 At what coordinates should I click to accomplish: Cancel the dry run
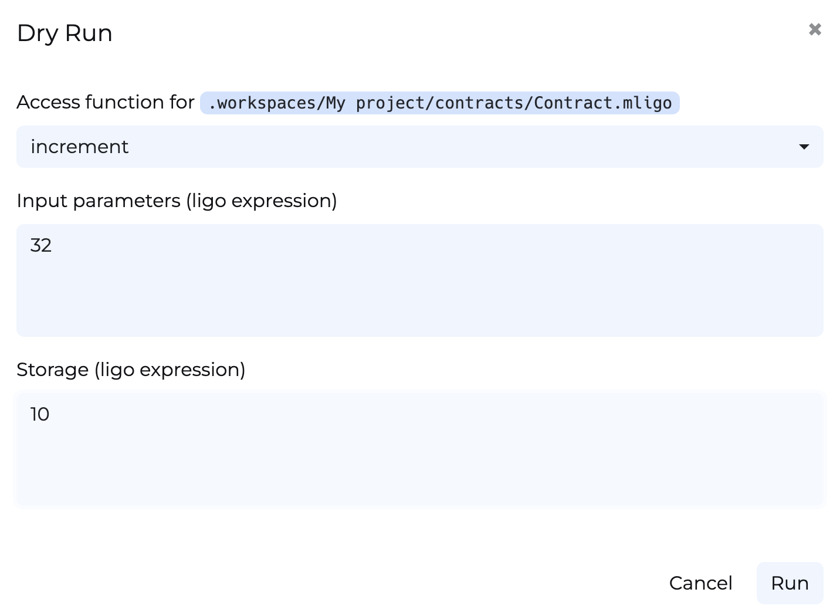[700, 583]
